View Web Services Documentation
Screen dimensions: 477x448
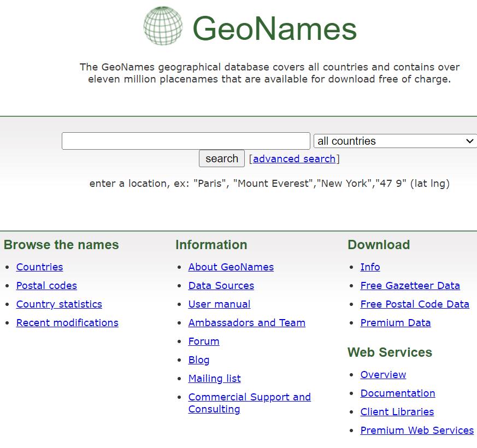click(397, 393)
